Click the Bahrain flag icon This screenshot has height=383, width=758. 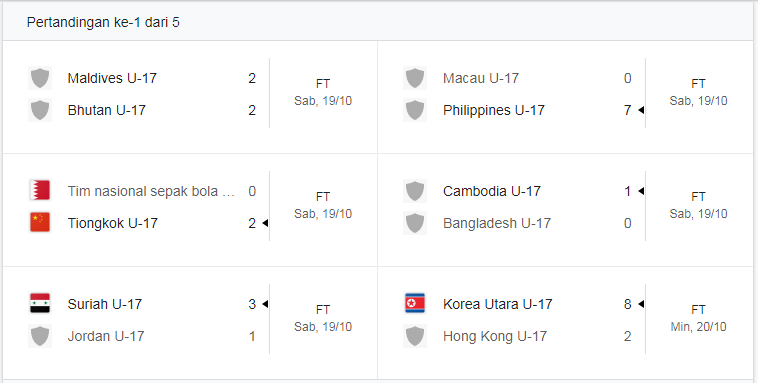pos(40,191)
